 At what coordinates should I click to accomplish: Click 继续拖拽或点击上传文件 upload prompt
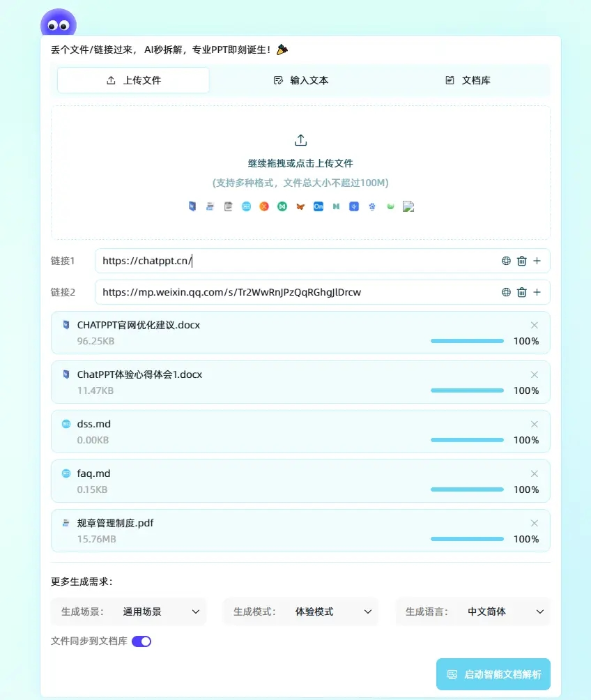(300, 163)
